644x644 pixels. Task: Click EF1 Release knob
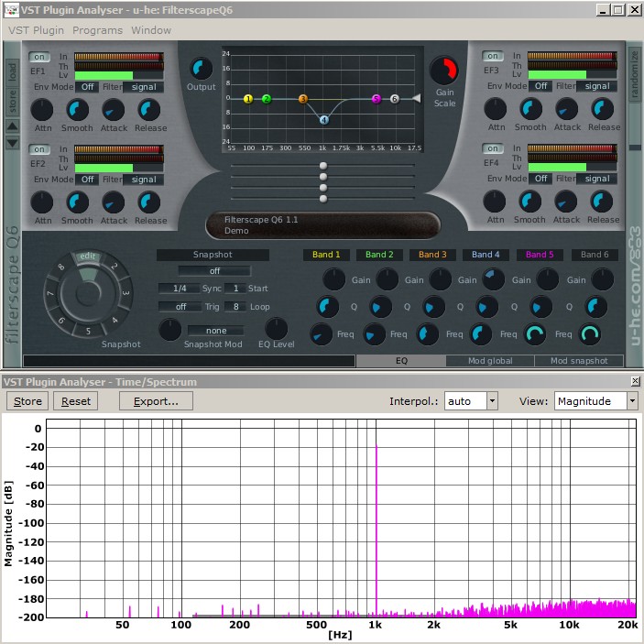click(149, 110)
